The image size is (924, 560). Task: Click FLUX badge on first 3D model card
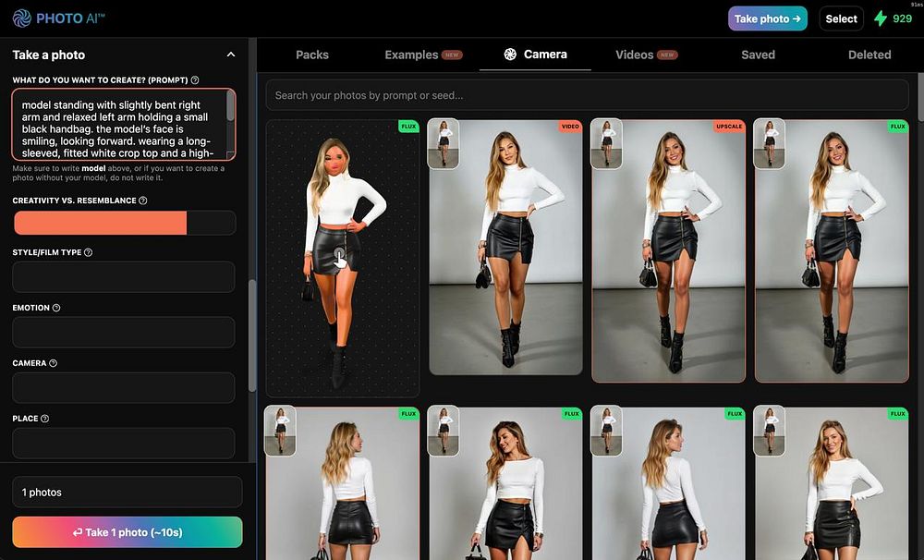pyautogui.click(x=408, y=127)
